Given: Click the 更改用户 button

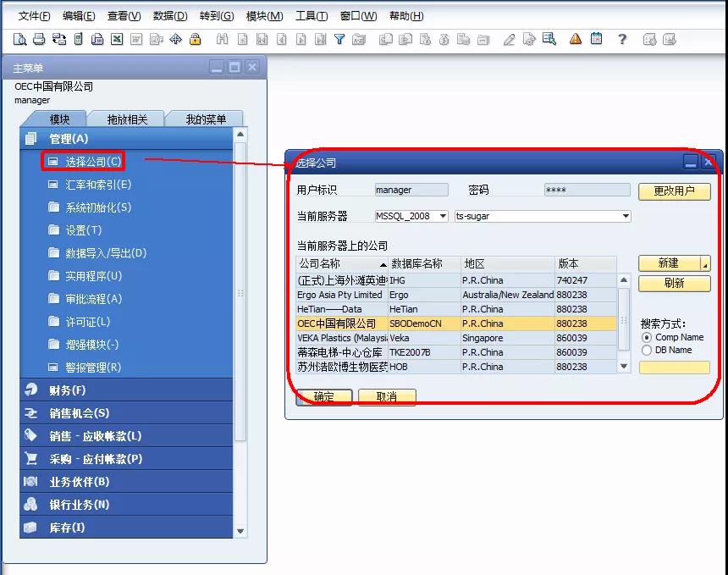Looking at the screenshot, I should coord(674,191).
